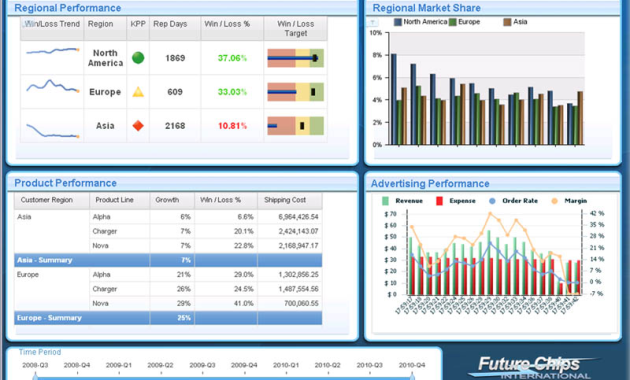The width and height of the screenshot is (630, 380).
Task: Click the North America win/loss sparkline
Action: tap(53, 51)
